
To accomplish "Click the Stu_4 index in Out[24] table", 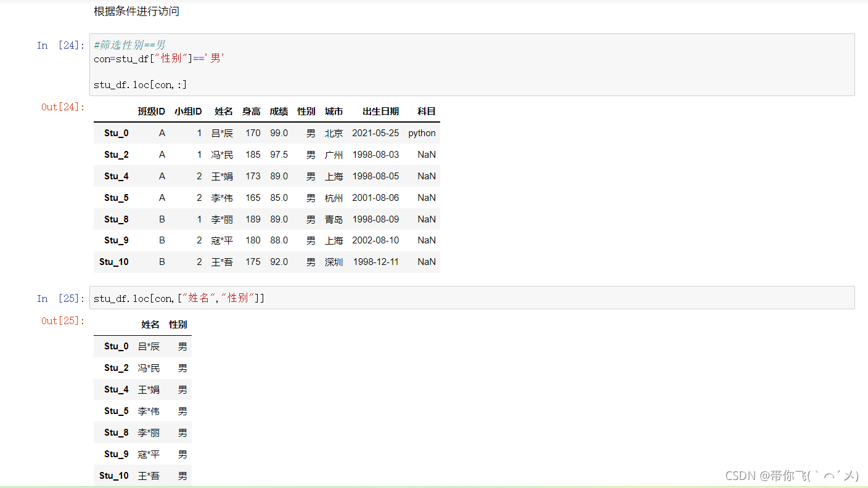I will 117,176.
